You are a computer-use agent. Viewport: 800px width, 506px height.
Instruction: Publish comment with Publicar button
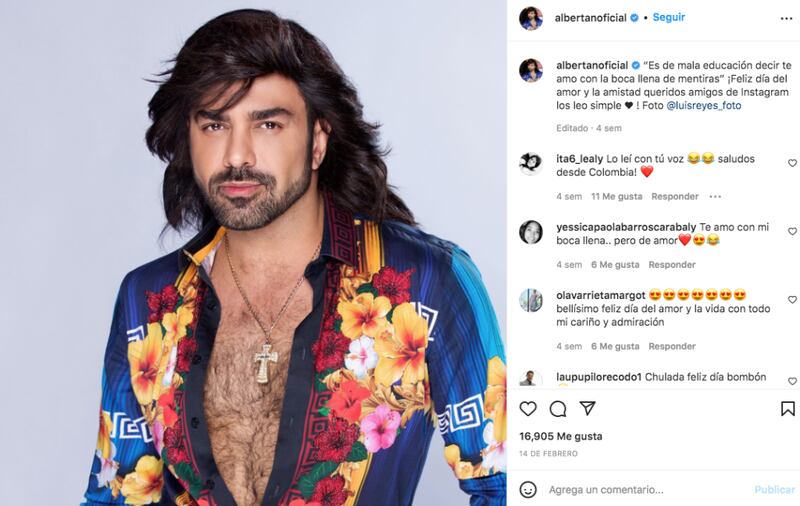(x=774, y=490)
